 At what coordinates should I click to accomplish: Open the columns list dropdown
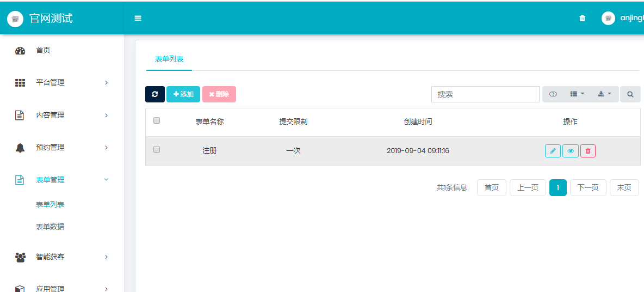tap(577, 94)
